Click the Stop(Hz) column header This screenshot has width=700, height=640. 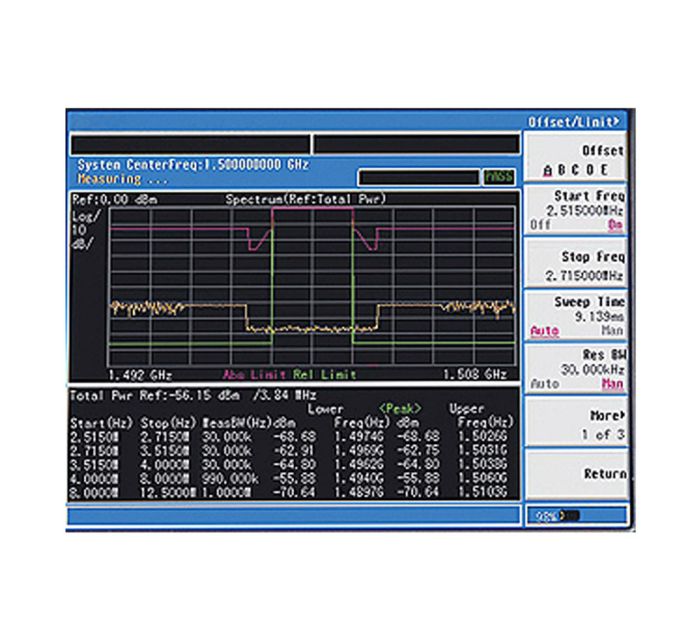tap(169, 423)
